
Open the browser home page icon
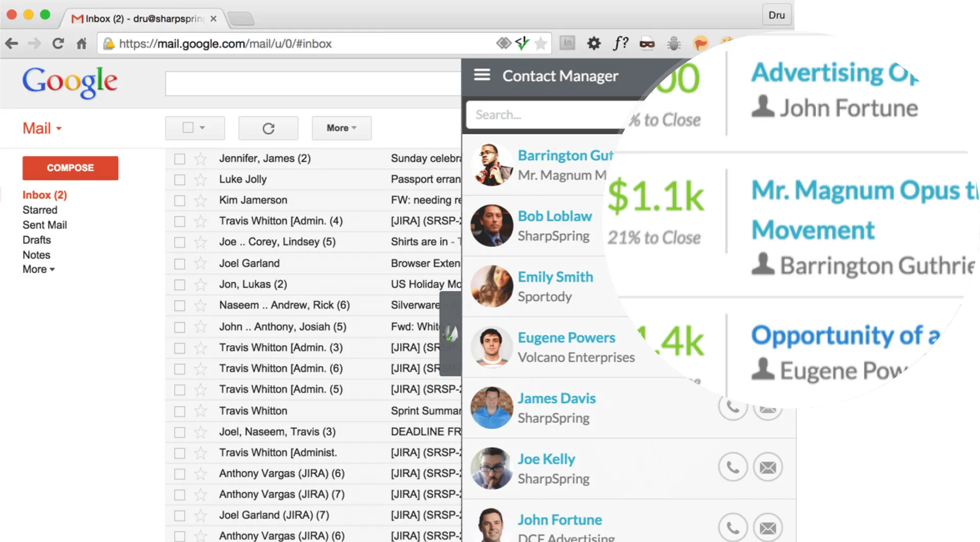82,44
